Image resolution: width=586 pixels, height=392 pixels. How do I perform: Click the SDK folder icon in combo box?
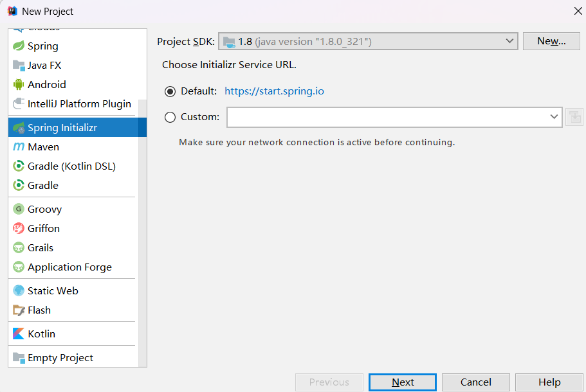pyautogui.click(x=229, y=42)
